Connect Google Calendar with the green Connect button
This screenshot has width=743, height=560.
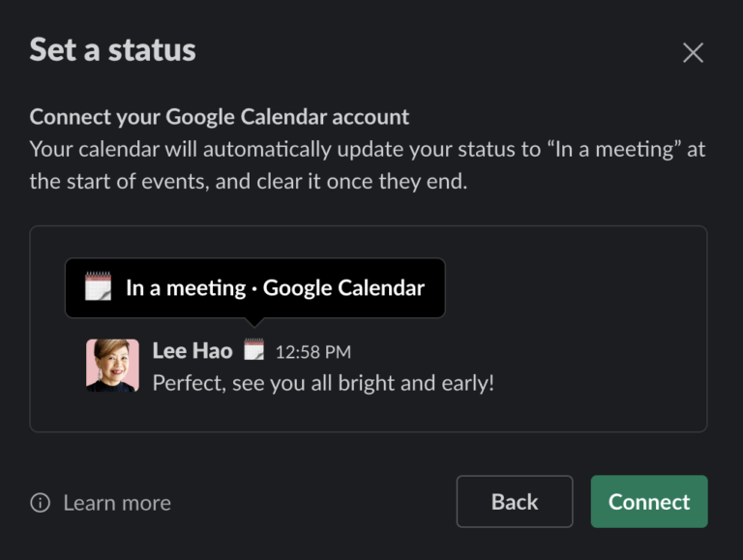[x=649, y=501]
